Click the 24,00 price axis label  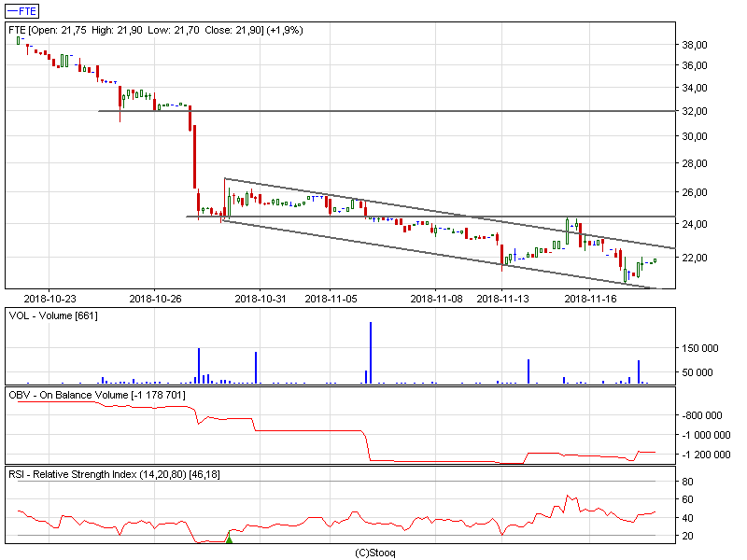(x=695, y=224)
